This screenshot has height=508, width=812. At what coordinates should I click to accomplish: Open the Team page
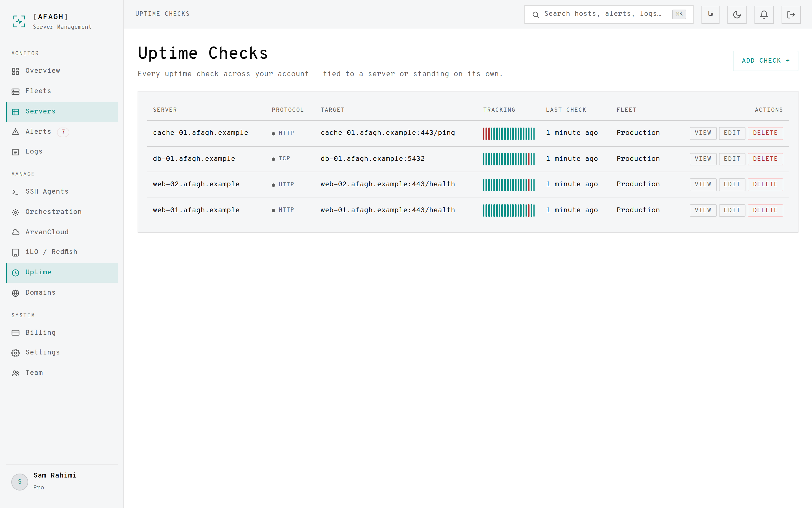pyautogui.click(x=62, y=373)
